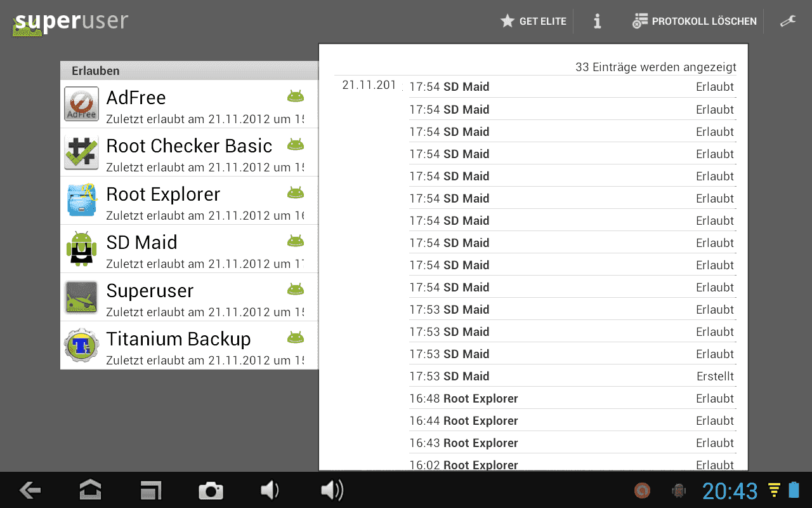The image size is (812, 508).
Task: Select the 17:53 SD Maid Erstellt log entry
Action: tap(572, 376)
